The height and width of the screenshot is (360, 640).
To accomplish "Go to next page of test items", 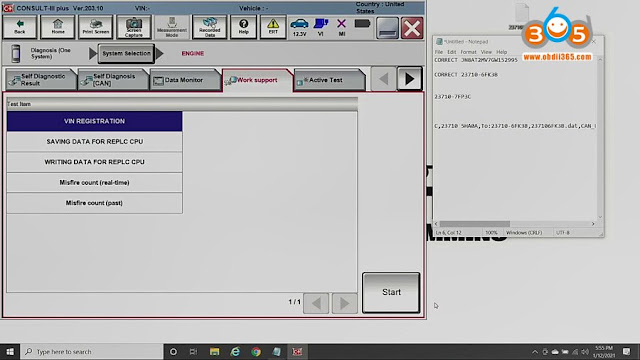I will 344,303.
